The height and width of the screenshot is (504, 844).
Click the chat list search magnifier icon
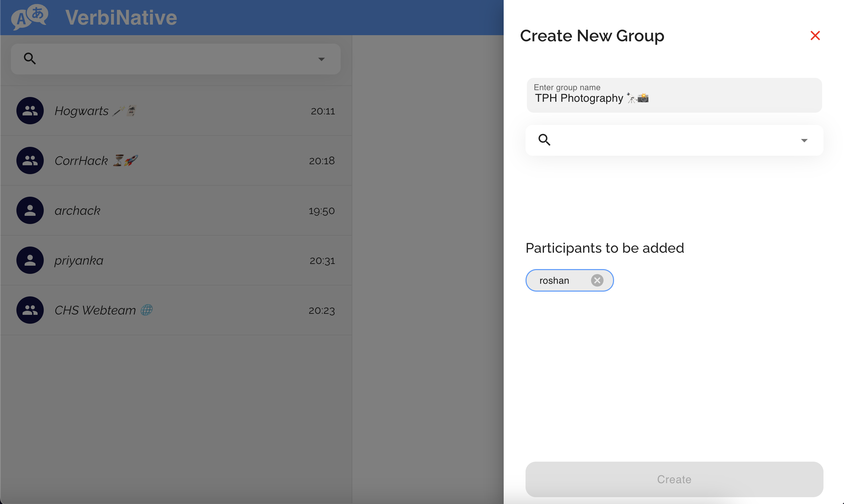click(x=30, y=59)
